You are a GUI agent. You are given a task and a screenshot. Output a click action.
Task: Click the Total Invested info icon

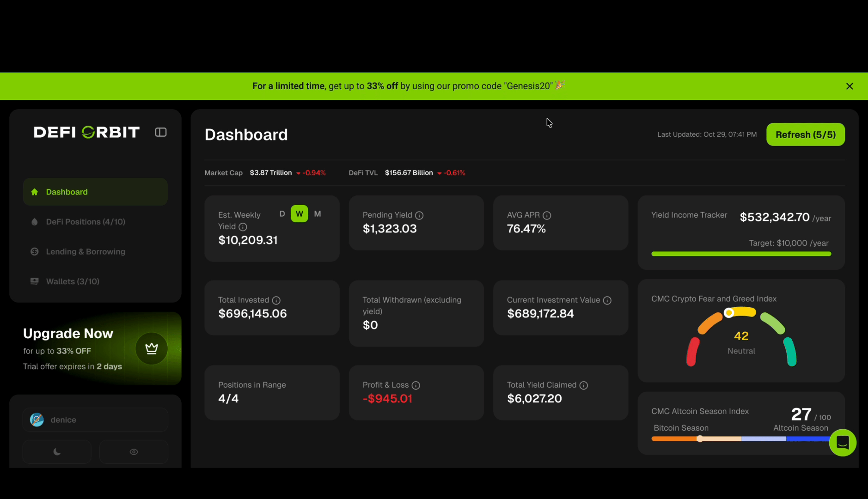click(x=276, y=300)
